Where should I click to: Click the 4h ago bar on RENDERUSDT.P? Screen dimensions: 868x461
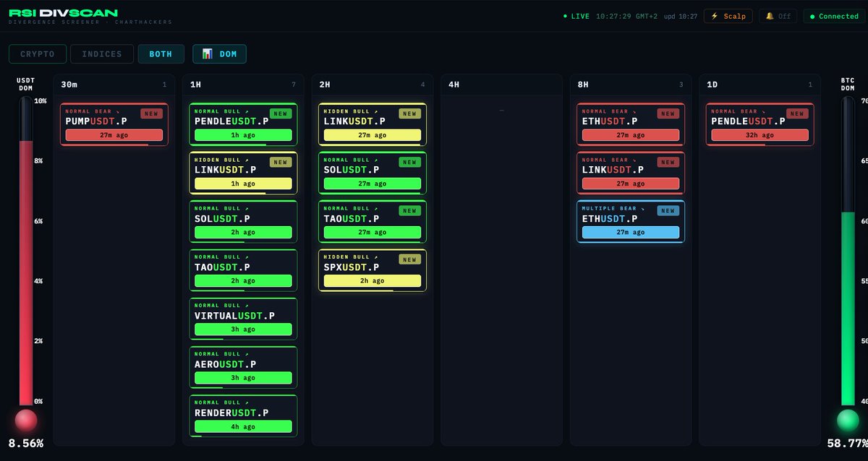243,426
